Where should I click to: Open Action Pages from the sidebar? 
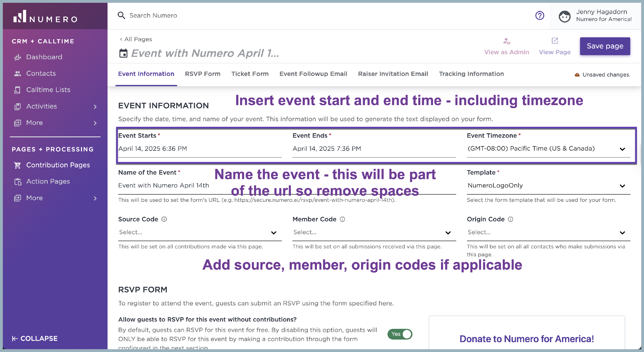click(48, 182)
